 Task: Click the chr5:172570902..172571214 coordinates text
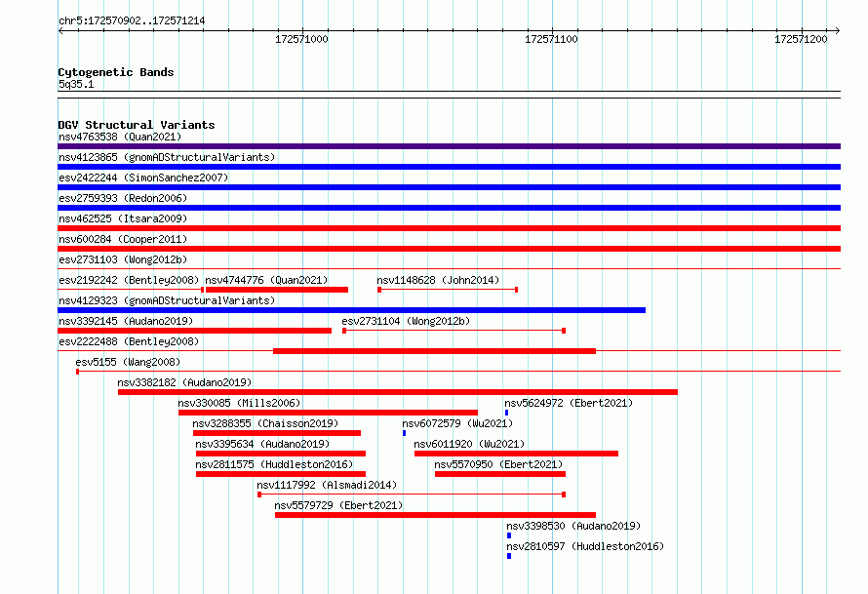pos(132,20)
